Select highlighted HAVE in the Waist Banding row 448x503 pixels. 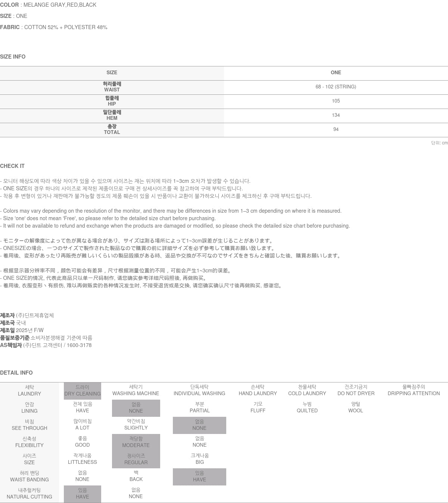[199, 477]
